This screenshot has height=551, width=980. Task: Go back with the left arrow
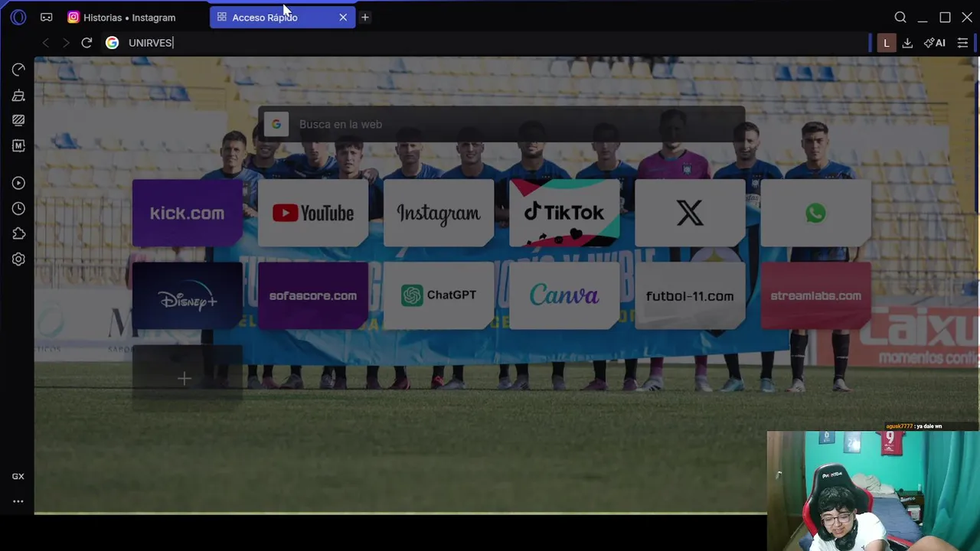tap(46, 43)
